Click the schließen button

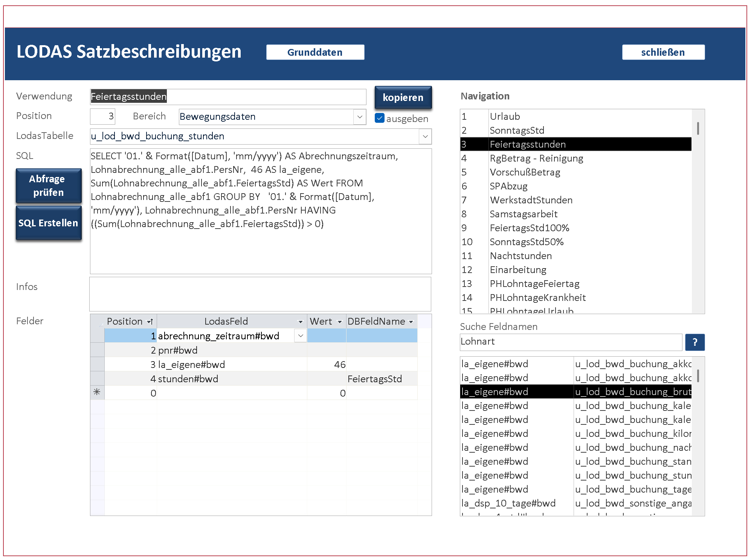pyautogui.click(x=663, y=52)
